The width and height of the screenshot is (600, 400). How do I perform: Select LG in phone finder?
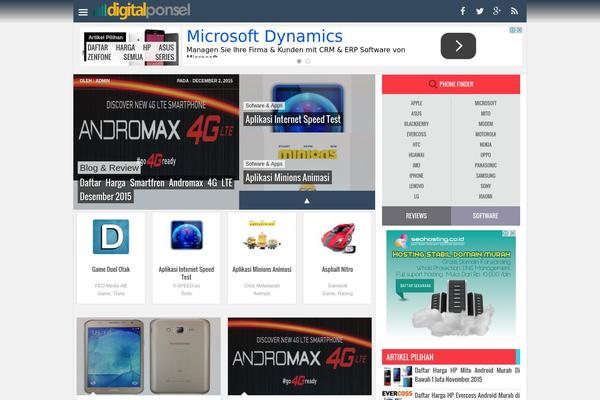pyautogui.click(x=416, y=196)
